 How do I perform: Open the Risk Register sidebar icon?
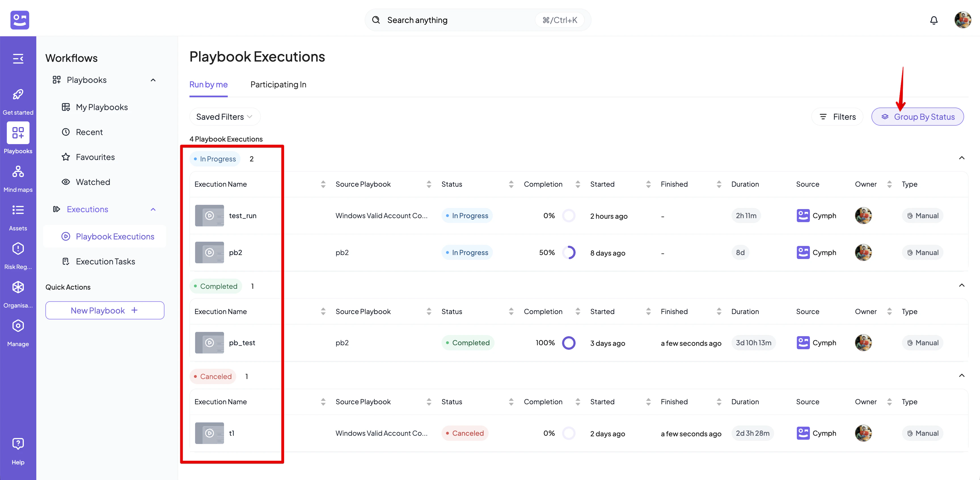18,248
